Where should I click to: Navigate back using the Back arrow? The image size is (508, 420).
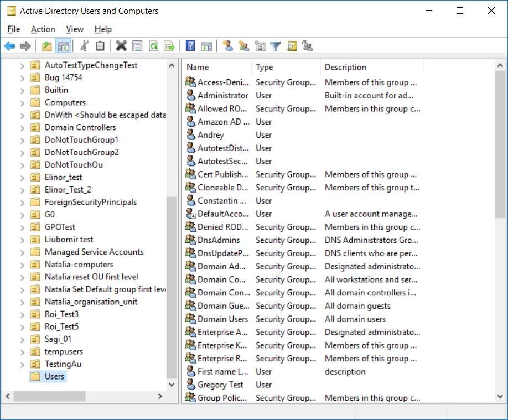point(9,46)
